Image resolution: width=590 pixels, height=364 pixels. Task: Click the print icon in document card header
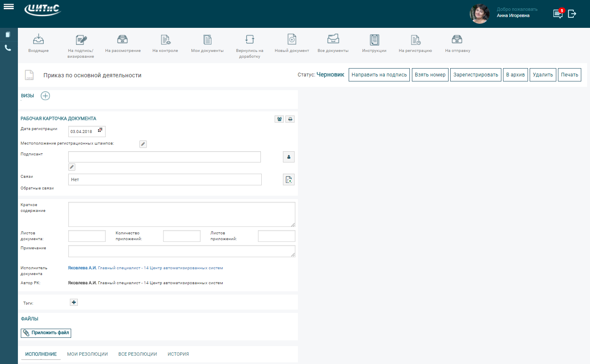point(290,119)
